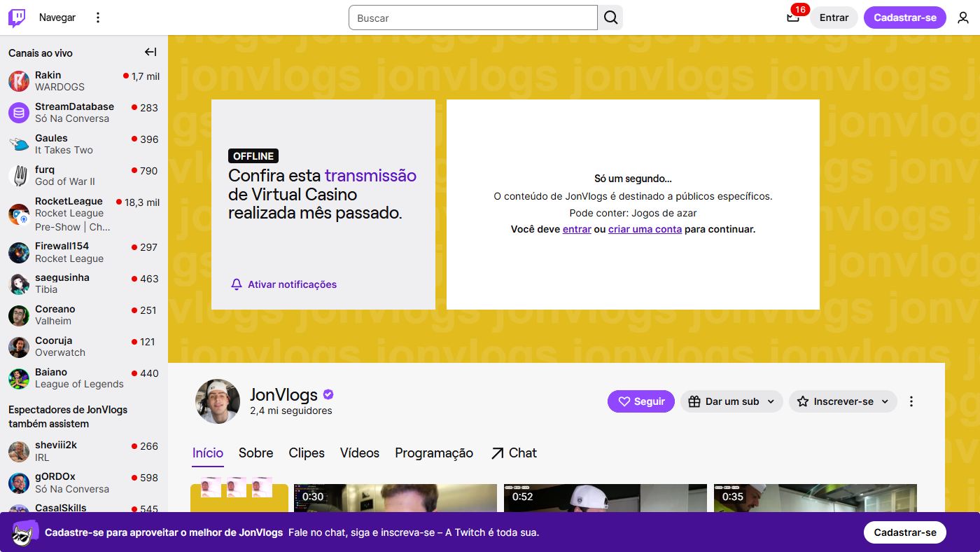Click the Tibia label under saegusinha
The image size is (980, 552).
coord(46,289)
